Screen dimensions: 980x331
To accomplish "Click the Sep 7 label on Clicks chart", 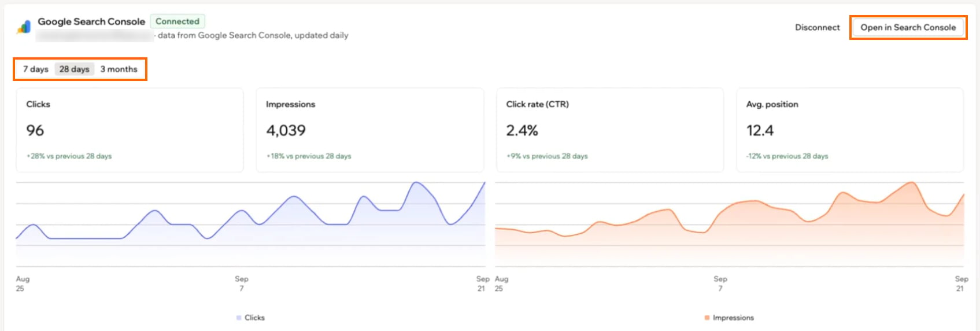I will click(x=242, y=284).
